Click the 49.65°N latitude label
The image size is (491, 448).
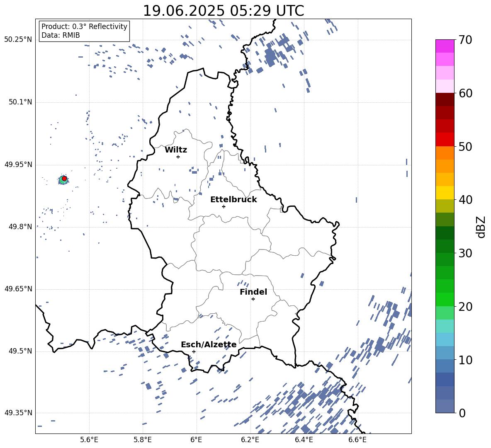[18, 289]
